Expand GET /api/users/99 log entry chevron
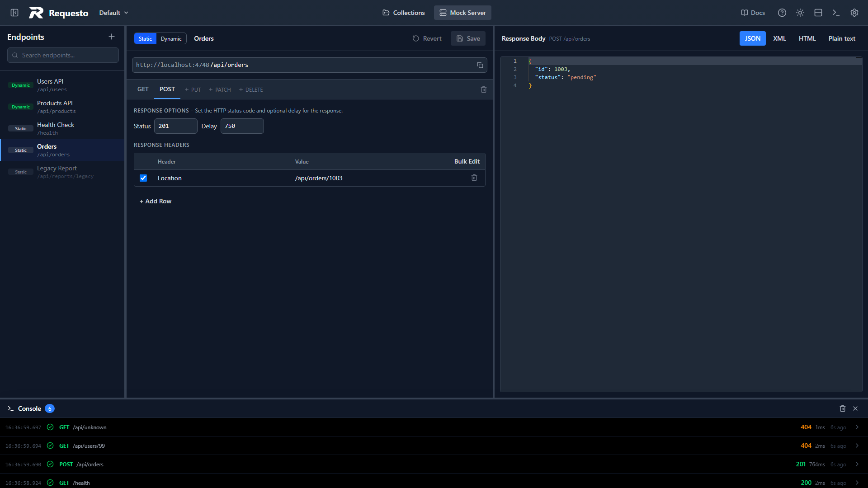 857,446
